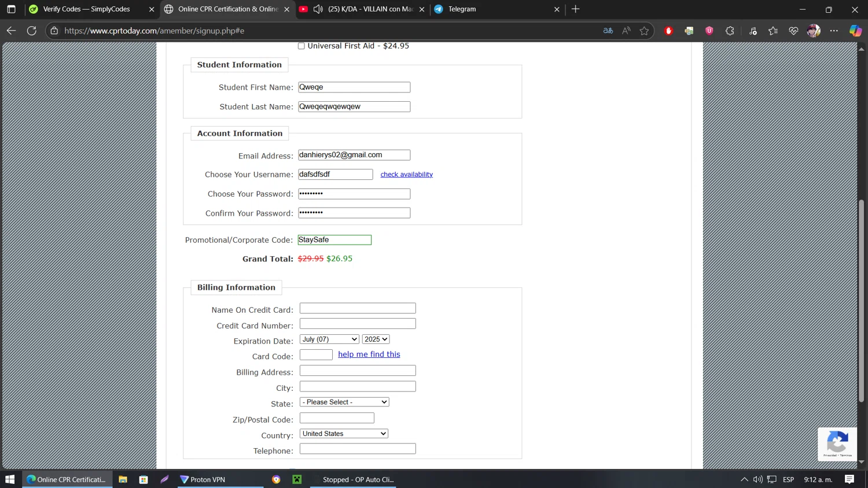
Task: Click the reCAPTCHA badge
Action: click(x=837, y=444)
